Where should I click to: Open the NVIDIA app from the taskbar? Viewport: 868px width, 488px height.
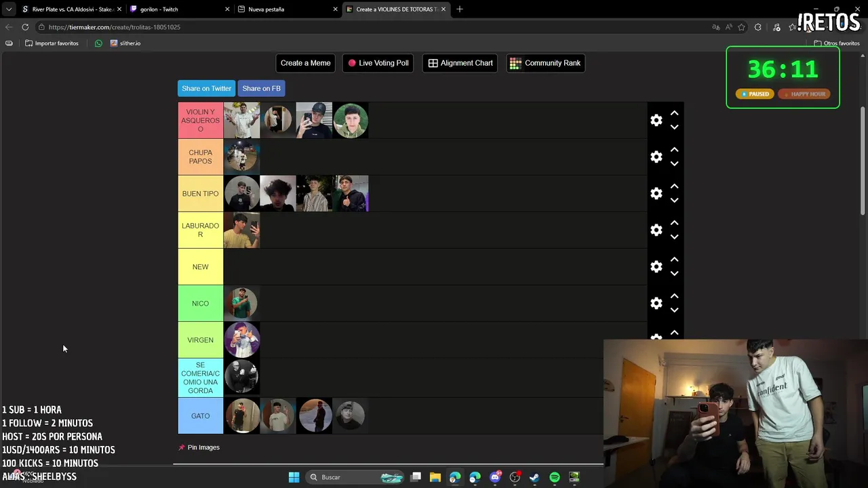574,477
